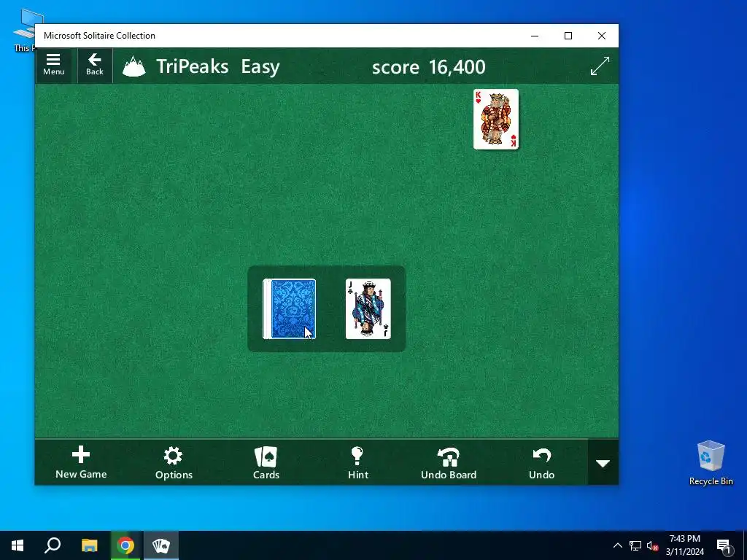The image size is (747, 560).
Task: Toggle fullscreen with the expand arrows
Action: 600,66
